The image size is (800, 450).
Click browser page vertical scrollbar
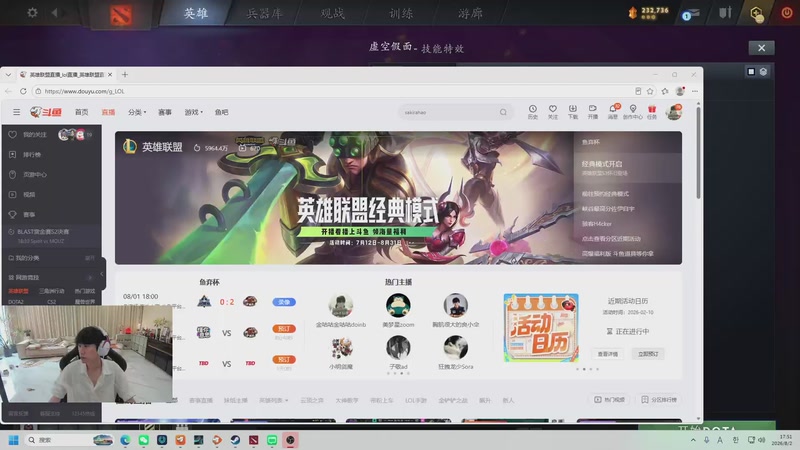coord(698,151)
